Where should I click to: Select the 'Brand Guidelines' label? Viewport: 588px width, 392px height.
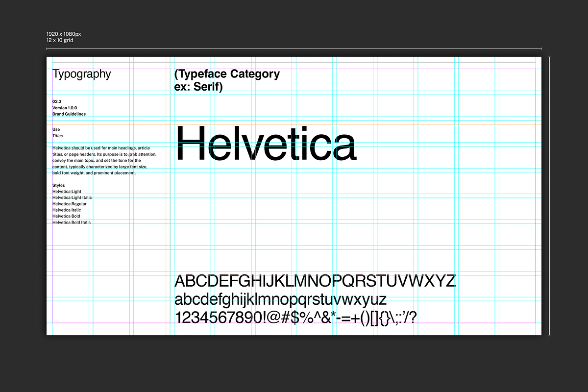(69, 114)
